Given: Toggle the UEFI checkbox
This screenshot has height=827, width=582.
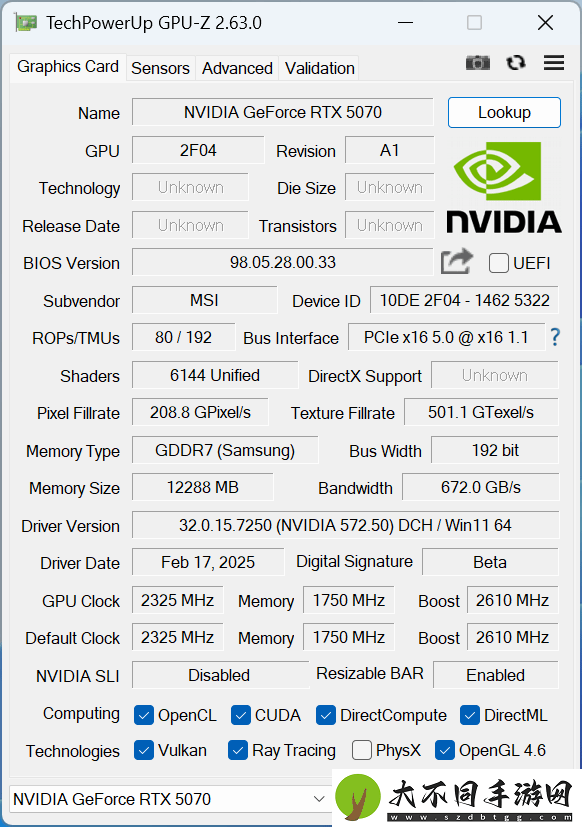Looking at the screenshot, I should pyautogui.click(x=499, y=263).
